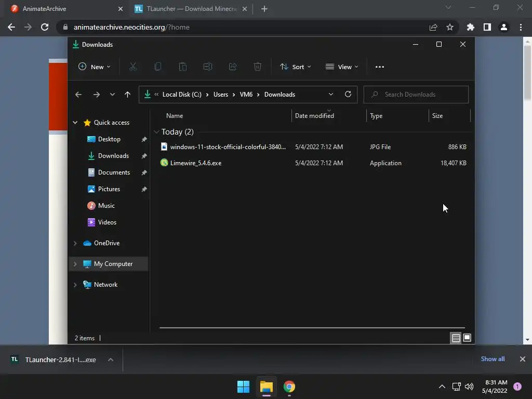Screen dimensions: 532x399
Task: Click the Chrome address bar URL
Action: coord(131,27)
